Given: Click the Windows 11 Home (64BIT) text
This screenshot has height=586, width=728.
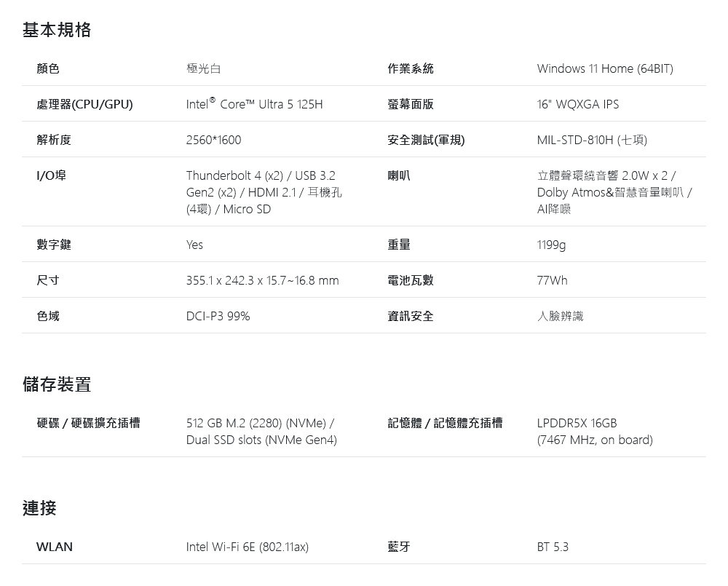Looking at the screenshot, I should (x=605, y=68).
